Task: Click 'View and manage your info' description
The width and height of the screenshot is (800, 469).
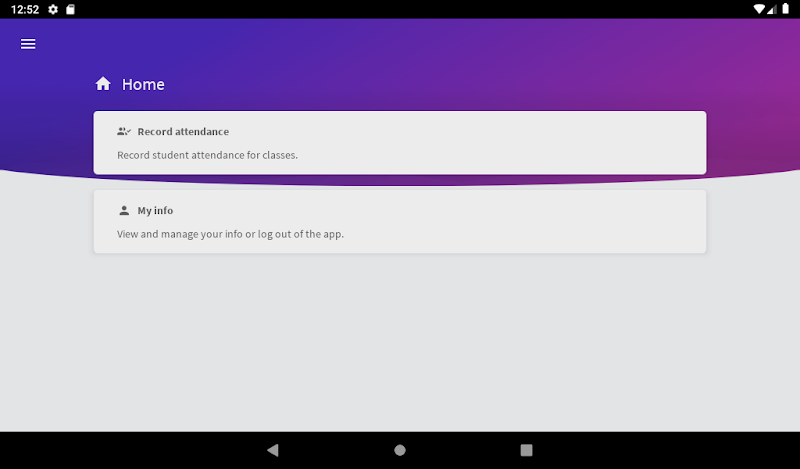Action: (x=230, y=234)
